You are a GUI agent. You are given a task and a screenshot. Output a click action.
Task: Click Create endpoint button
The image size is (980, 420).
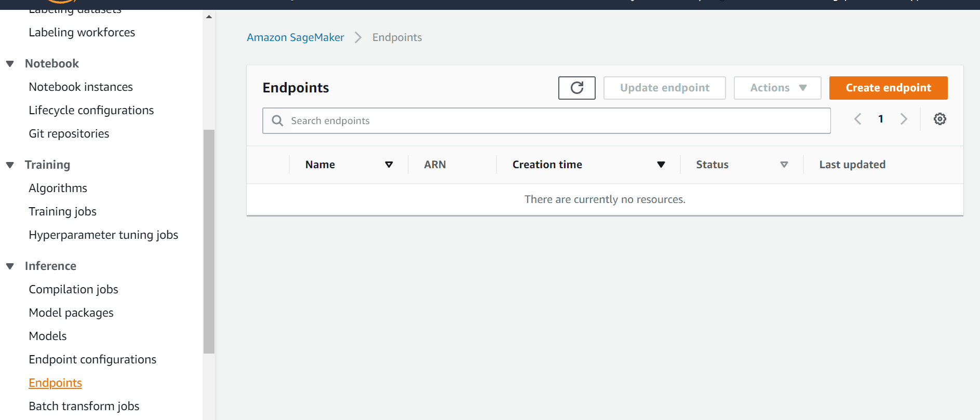click(888, 88)
